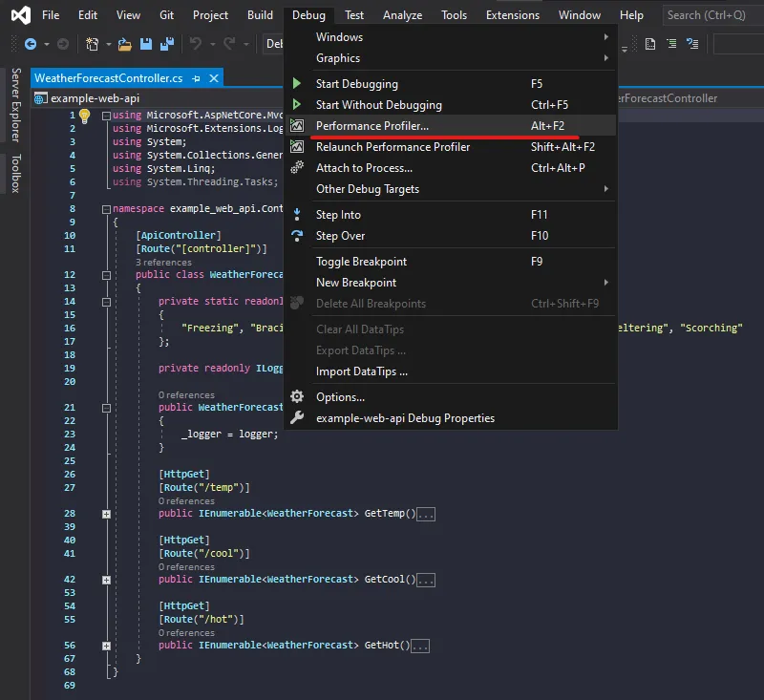
Task: Expand the New Breakpoint submenu
Action: 450,283
